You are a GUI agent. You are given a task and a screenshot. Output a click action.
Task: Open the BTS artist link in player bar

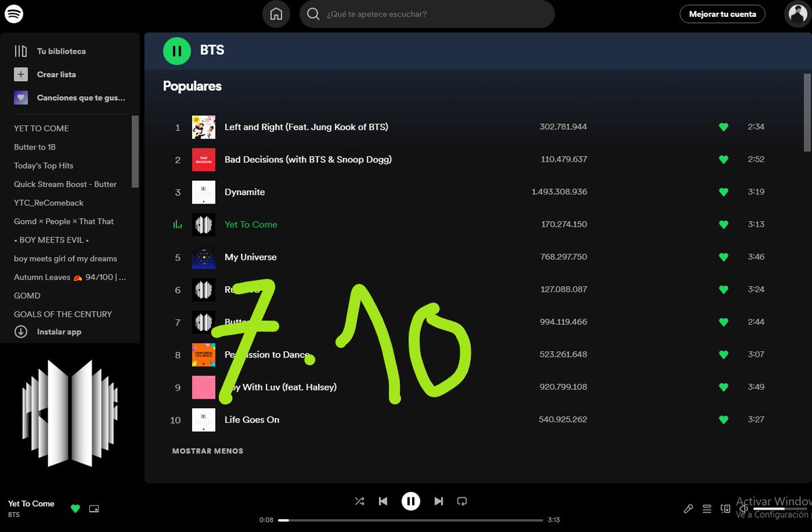click(14, 515)
